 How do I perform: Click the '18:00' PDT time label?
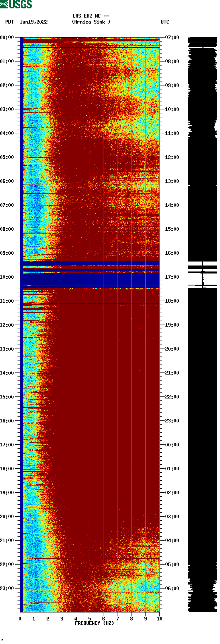point(7,469)
